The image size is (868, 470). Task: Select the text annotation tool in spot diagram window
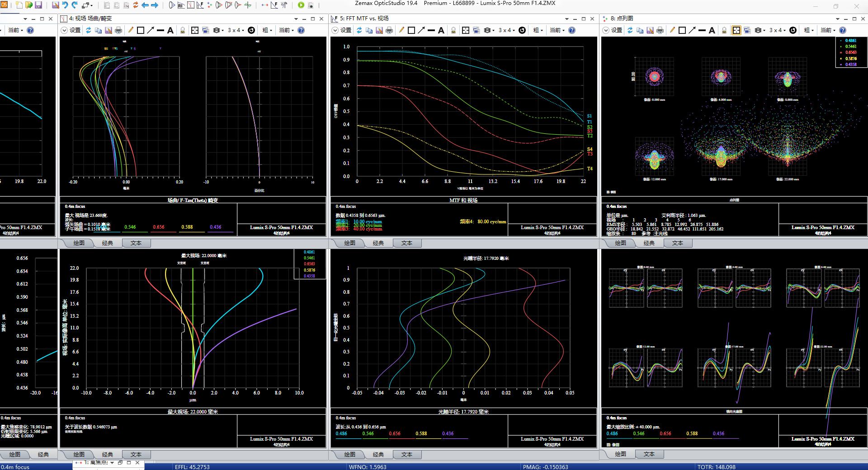tap(712, 30)
